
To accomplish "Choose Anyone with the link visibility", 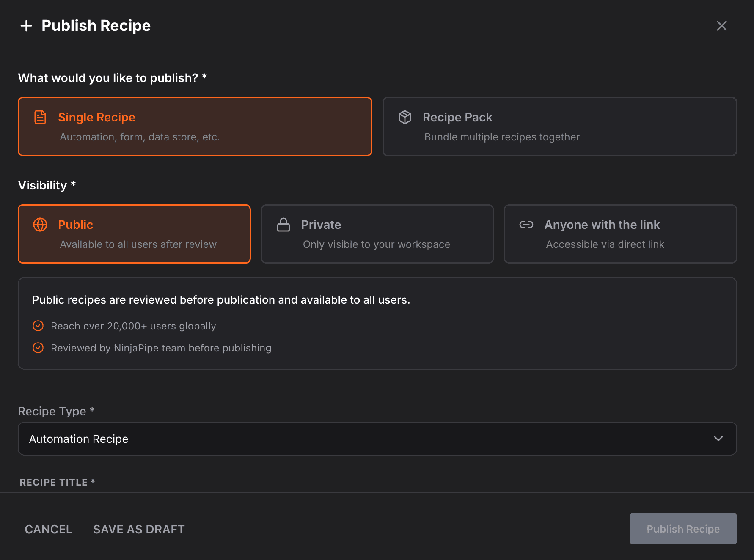I will tap(620, 234).
